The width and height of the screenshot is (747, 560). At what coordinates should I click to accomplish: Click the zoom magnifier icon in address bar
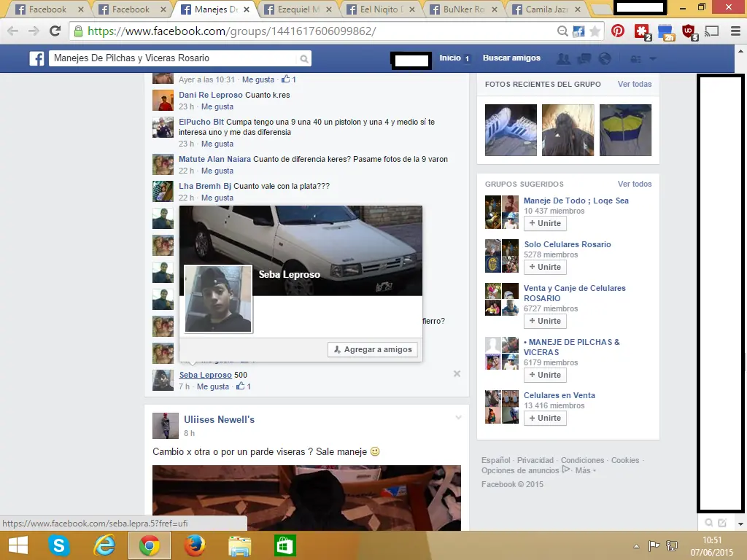[x=562, y=31]
